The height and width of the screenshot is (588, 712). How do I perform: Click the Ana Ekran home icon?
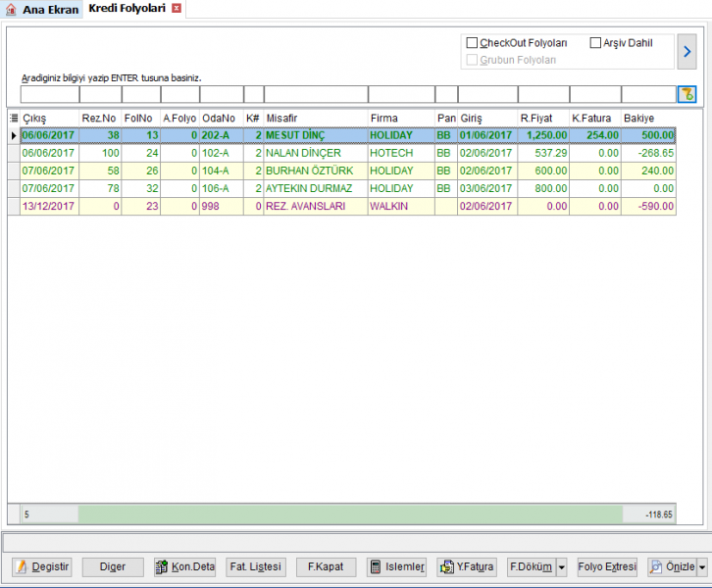tap(11, 9)
